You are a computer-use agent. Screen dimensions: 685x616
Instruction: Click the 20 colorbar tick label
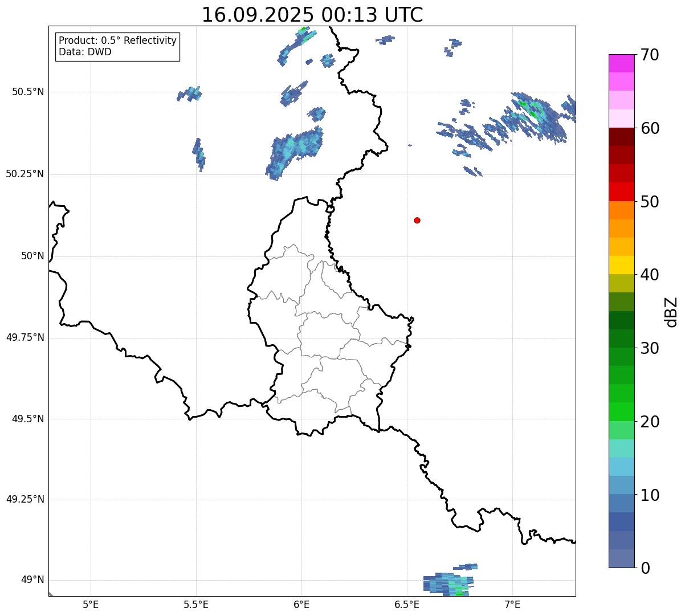tap(650, 422)
